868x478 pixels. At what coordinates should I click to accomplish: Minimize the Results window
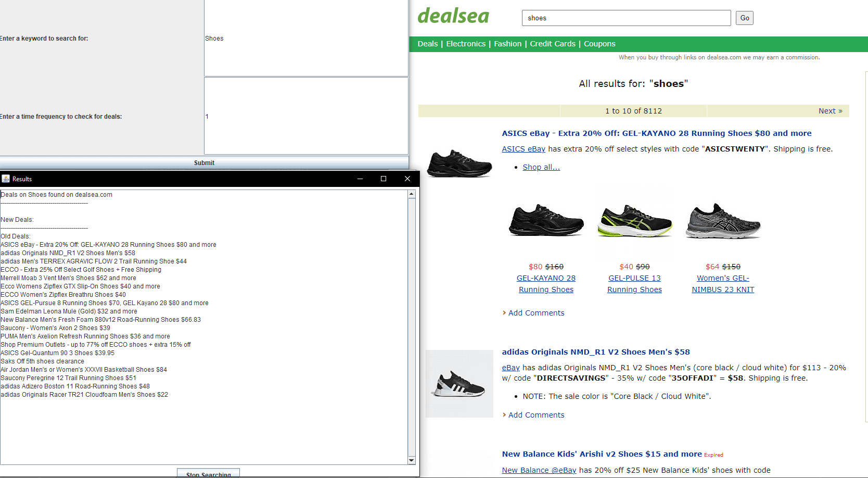(360, 179)
